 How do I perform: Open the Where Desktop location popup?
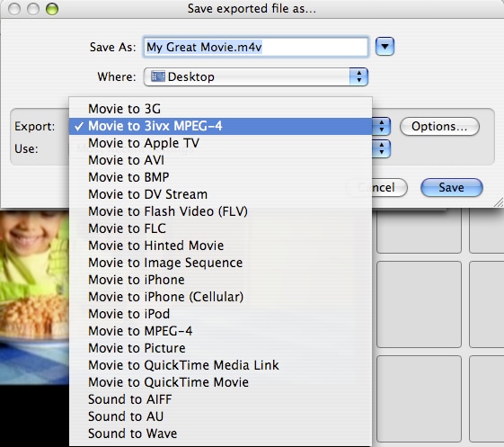pos(256,76)
